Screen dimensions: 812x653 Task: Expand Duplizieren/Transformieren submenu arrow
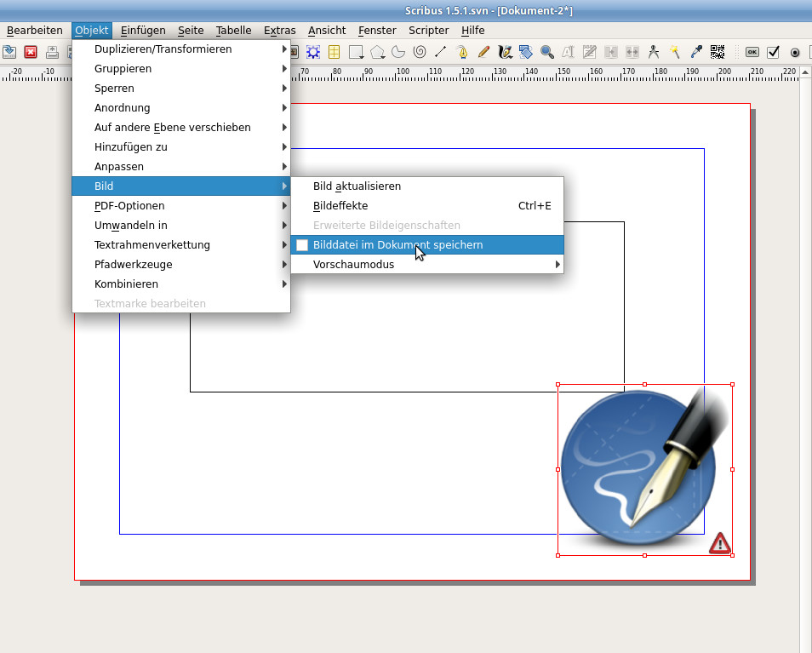coord(284,49)
